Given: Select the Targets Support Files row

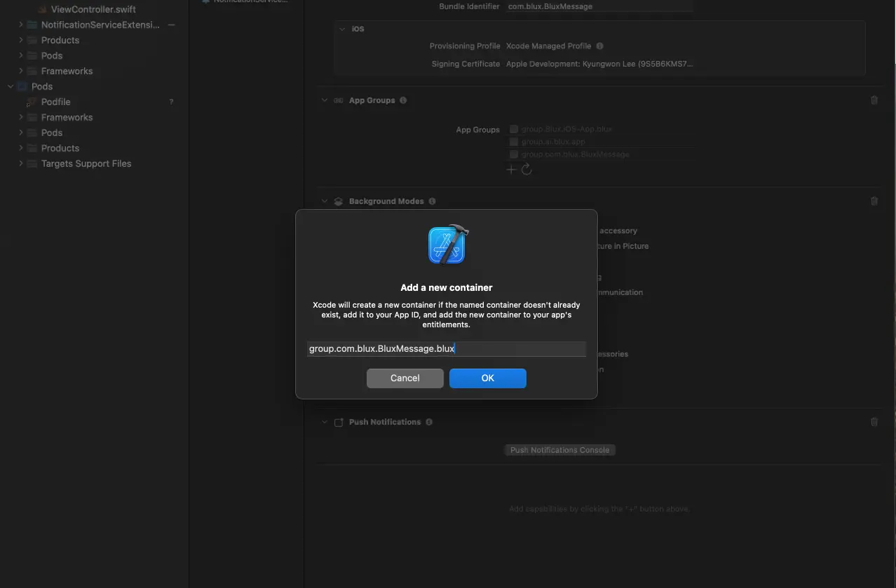Looking at the screenshot, I should point(86,163).
